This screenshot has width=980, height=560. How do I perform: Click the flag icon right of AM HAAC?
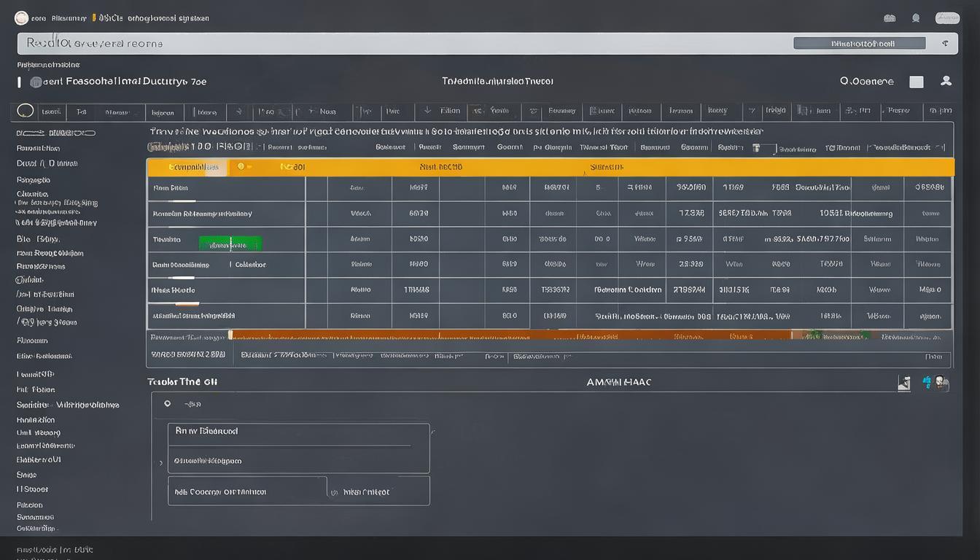pyautogui.click(x=904, y=383)
